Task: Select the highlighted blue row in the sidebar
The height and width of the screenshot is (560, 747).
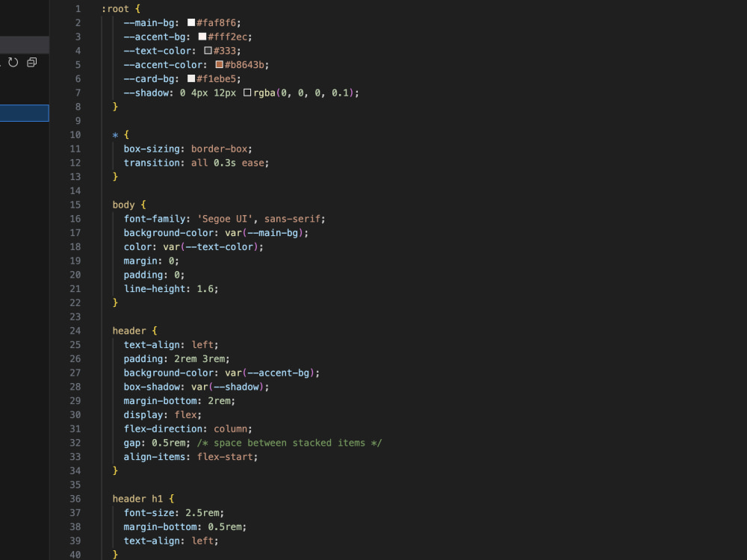Action: click(x=25, y=113)
